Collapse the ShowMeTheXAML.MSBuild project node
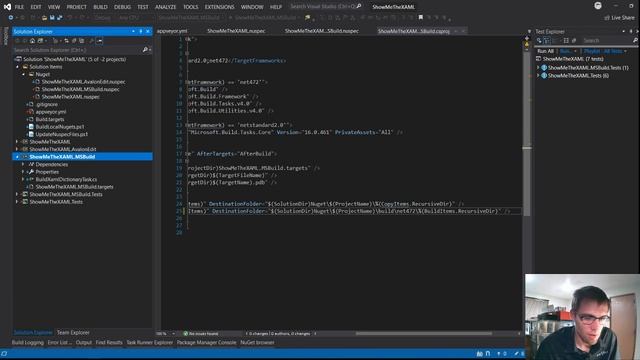The height and width of the screenshot is (360, 640). coord(17,157)
